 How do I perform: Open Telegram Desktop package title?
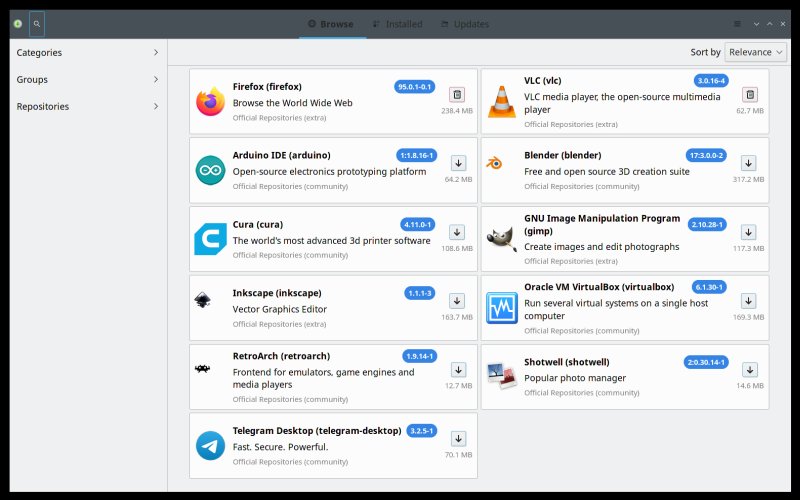coord(317,431)
